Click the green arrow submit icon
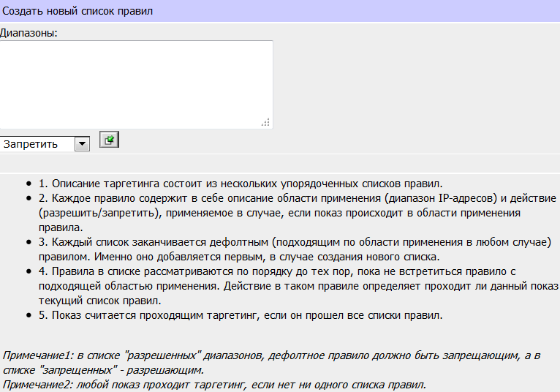 109,140
